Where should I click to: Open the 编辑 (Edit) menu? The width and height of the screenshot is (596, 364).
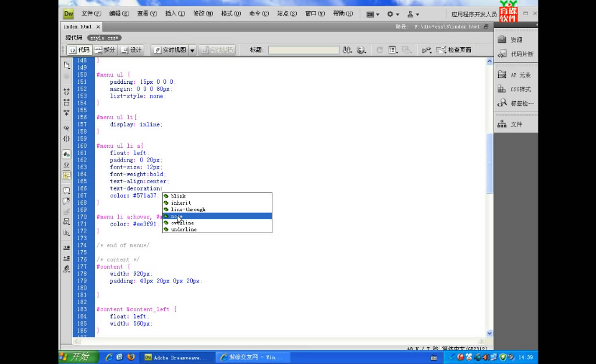click(x=119, y=13)
